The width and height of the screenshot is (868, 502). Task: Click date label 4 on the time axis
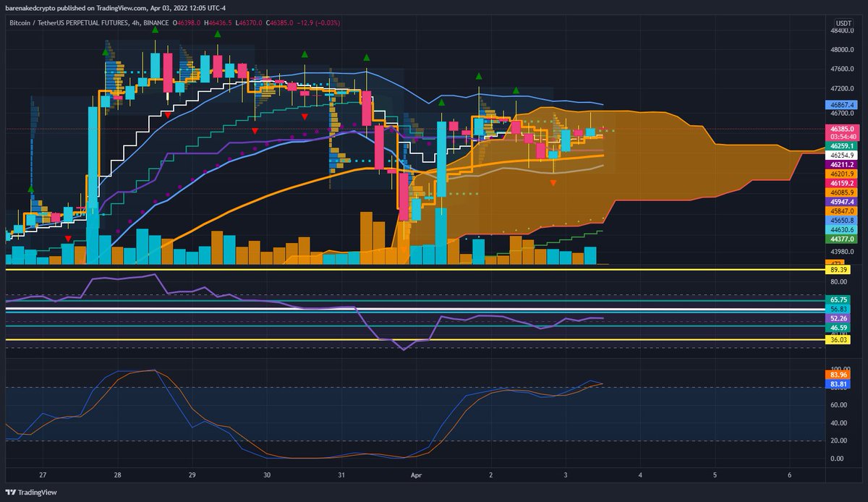pos(640,475)
